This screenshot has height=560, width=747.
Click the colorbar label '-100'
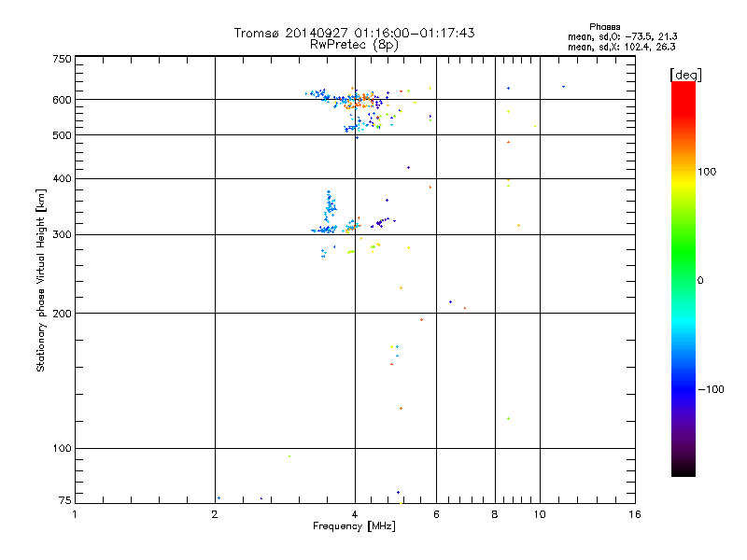click(x=711, y=389)
